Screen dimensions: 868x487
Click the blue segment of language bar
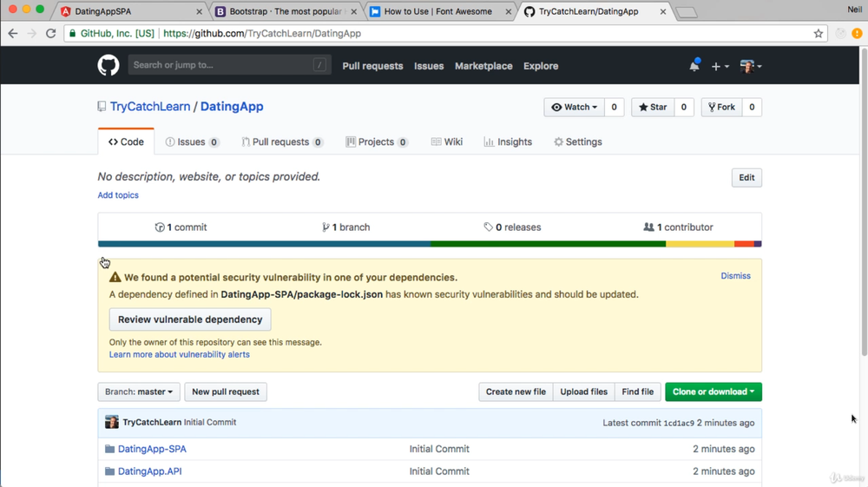tap(264, 243)
